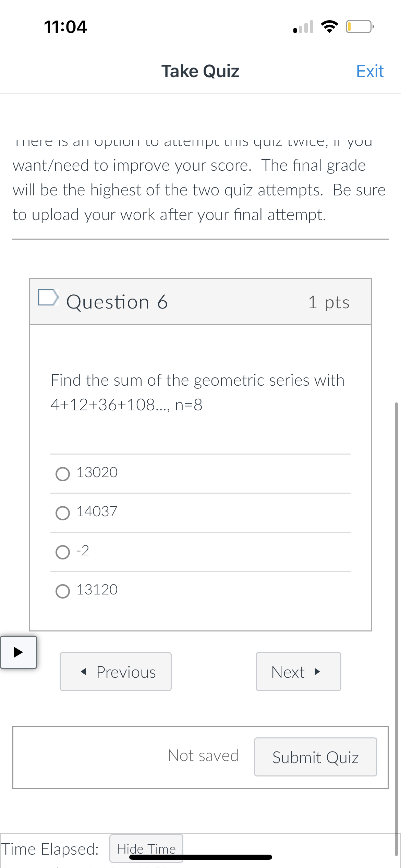Exit the quiz
401x868 pixels.
[x=369, y=71]
